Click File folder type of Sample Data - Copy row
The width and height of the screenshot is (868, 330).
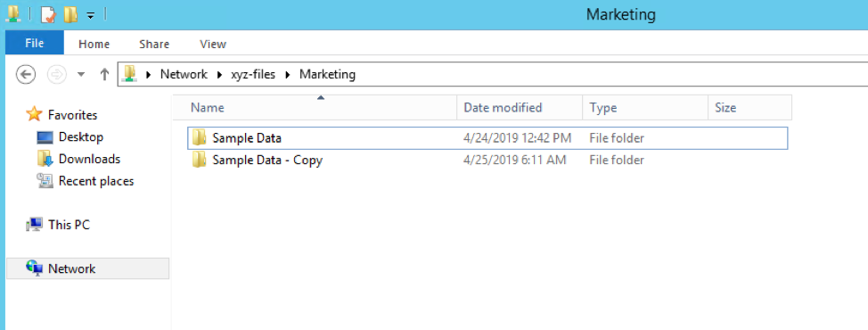pos(617,161)
